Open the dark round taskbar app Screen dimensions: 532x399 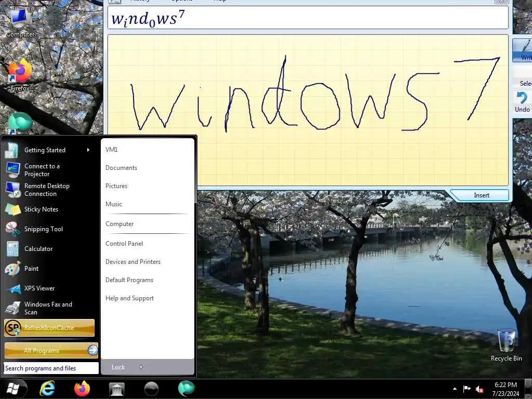151,389
